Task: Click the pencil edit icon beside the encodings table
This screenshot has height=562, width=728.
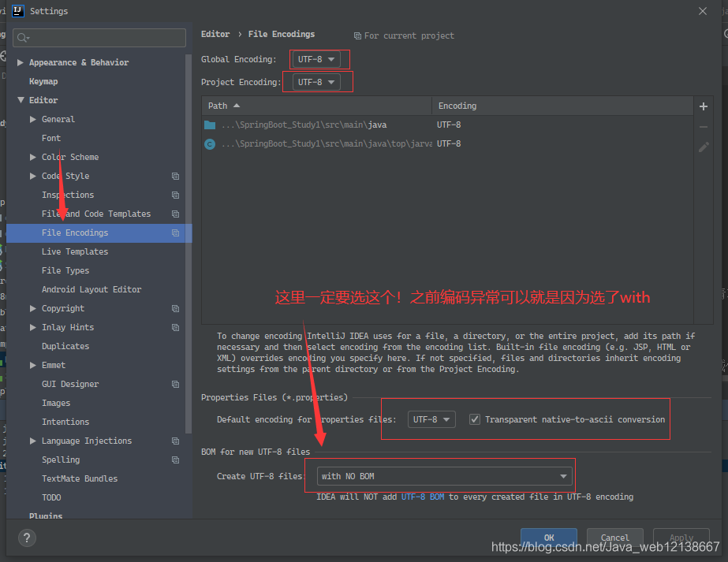Action: 703,147
